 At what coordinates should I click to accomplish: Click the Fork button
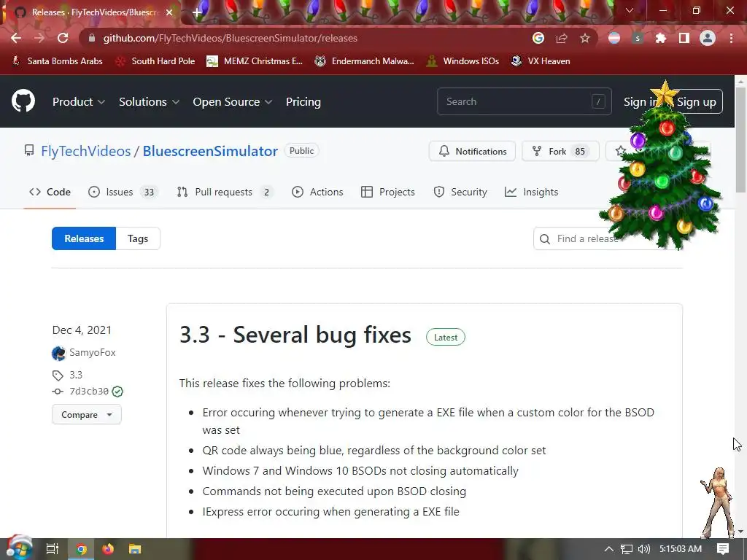[560, 151]
